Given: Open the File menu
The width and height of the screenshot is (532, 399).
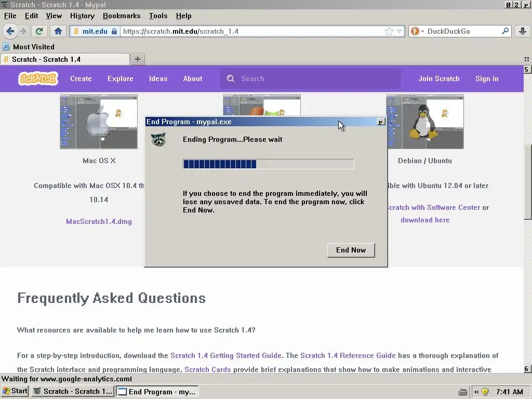Looking at the screenshot, I should 10,16.
